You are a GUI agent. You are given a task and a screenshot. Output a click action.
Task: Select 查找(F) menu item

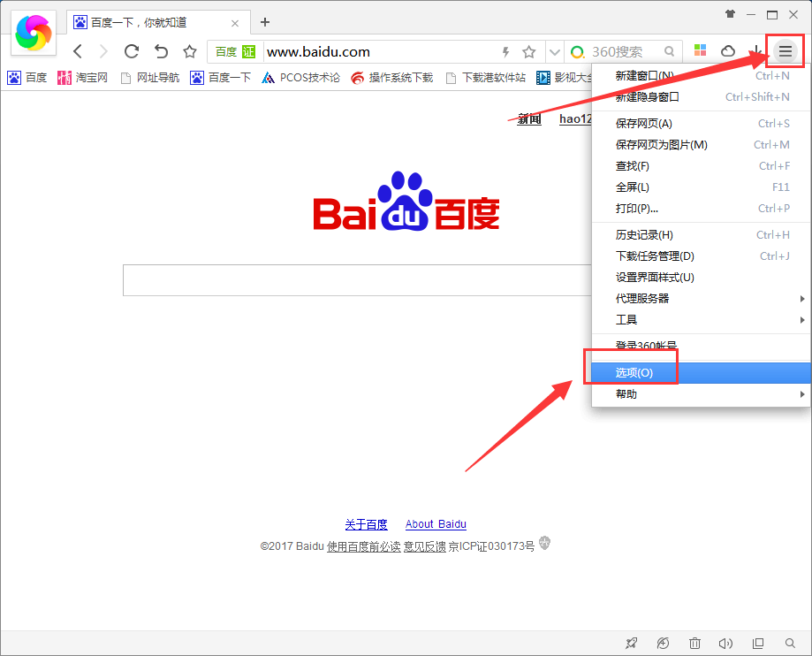coord(702,166)
